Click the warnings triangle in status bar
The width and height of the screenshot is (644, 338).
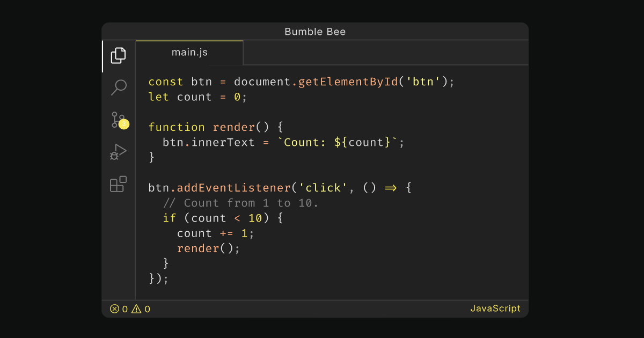click(x=136, y=308)
